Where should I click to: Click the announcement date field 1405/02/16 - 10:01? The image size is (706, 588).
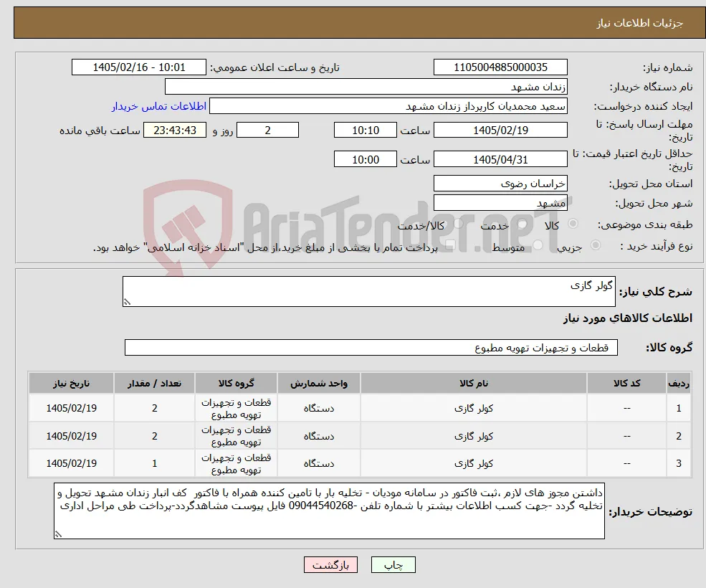[x=138, y=67]
